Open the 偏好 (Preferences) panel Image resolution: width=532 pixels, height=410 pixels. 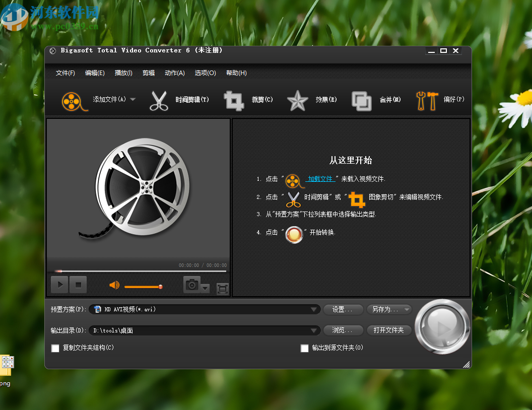(x=427, y=100)
